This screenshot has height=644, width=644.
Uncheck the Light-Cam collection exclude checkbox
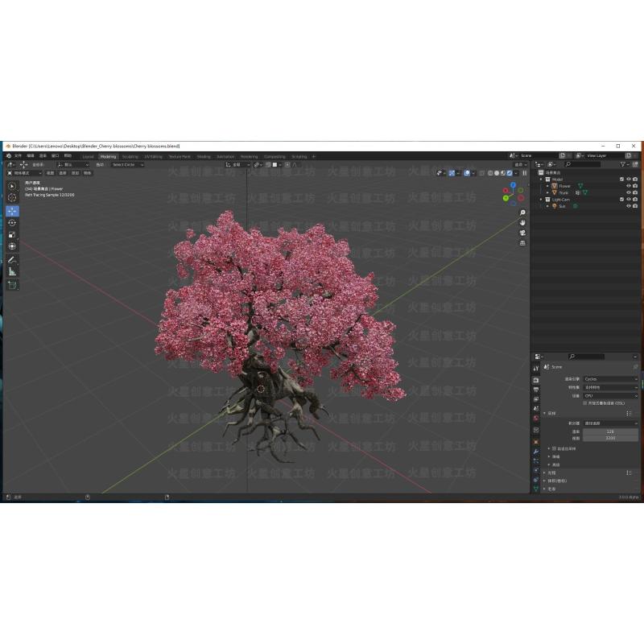click(621, 200)
